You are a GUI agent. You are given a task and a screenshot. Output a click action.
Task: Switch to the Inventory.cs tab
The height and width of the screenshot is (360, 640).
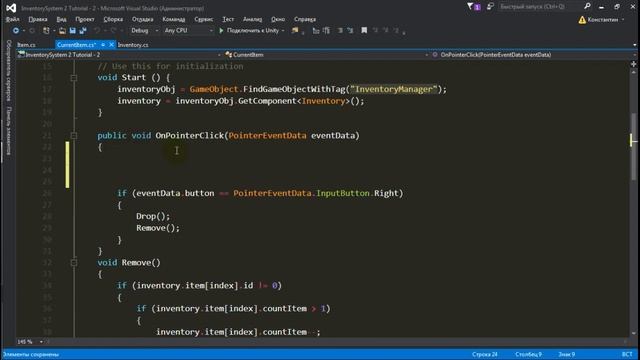[133, 45]
